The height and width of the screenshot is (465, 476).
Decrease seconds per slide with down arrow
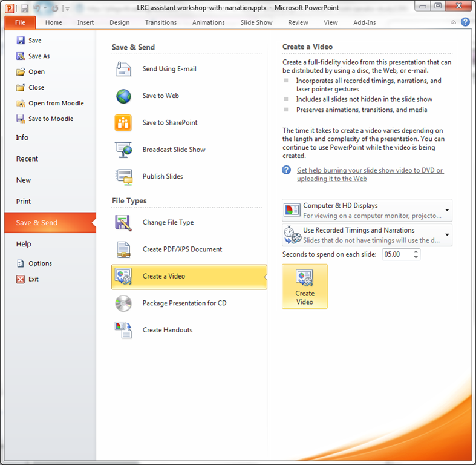pos(416,257)
